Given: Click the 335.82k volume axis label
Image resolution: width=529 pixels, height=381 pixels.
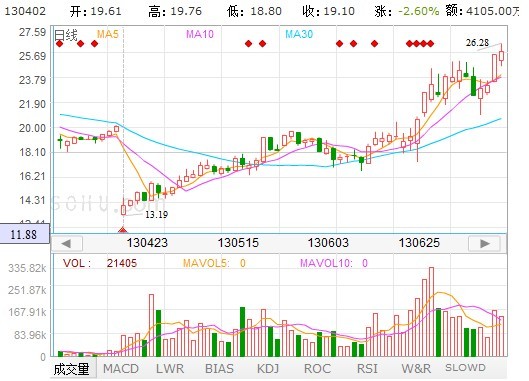Looking at the screenshot, I should 27,268.
